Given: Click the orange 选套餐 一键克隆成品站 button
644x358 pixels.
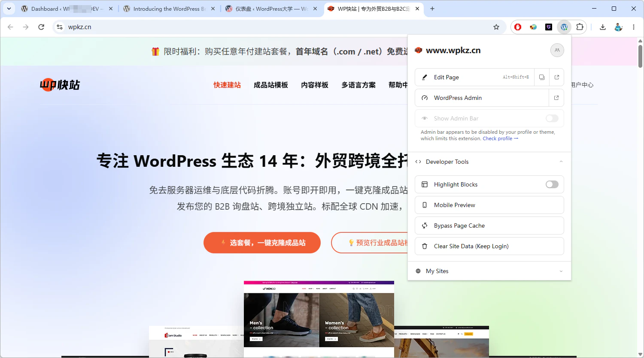Looking at the screenshot, I should (262, 243).
